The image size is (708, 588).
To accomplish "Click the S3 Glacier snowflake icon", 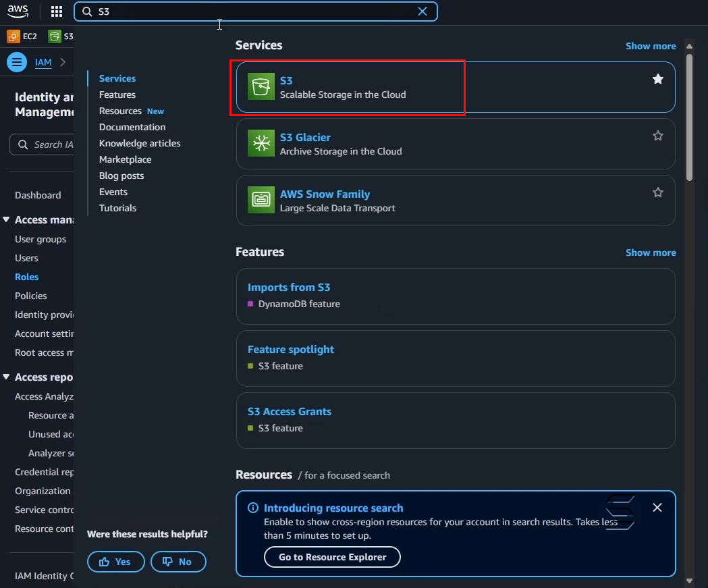I will [261, 143].
